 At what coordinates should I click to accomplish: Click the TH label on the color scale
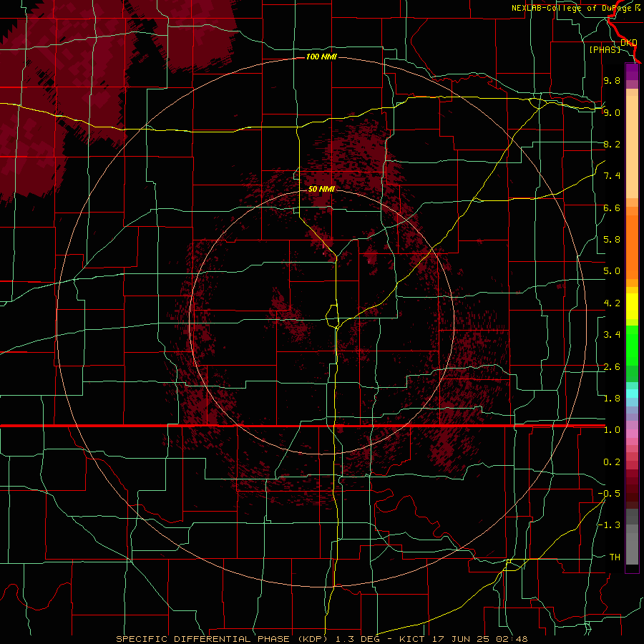615,557
